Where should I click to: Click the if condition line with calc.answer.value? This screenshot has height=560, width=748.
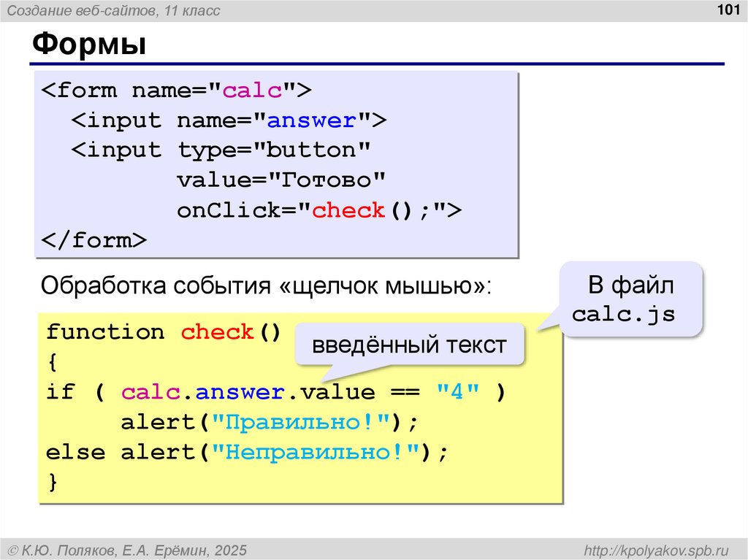[275, 392]
